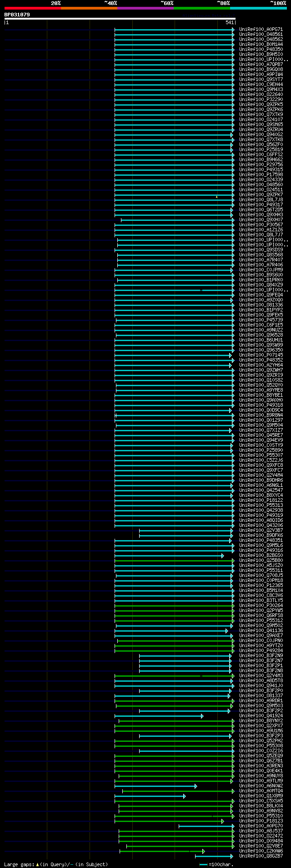
Task: Select label UniRef100_A6N0W2
Action: (261, 786)
